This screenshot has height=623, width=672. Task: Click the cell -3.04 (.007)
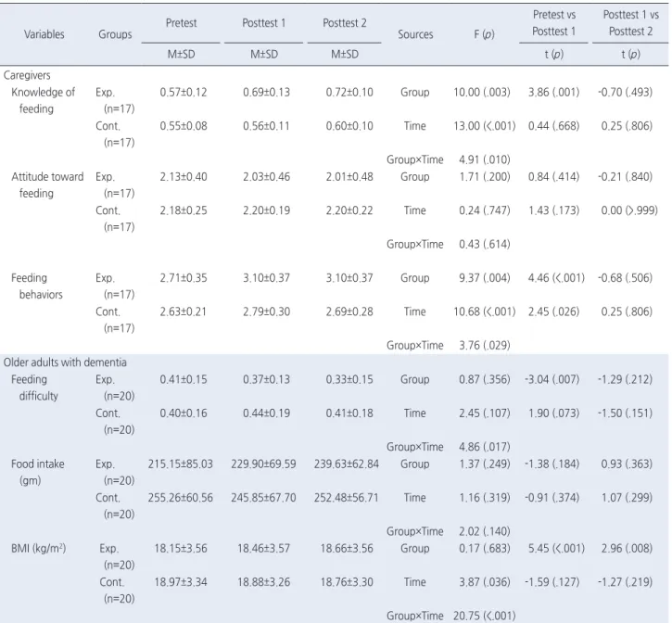[x=552, y=379]
